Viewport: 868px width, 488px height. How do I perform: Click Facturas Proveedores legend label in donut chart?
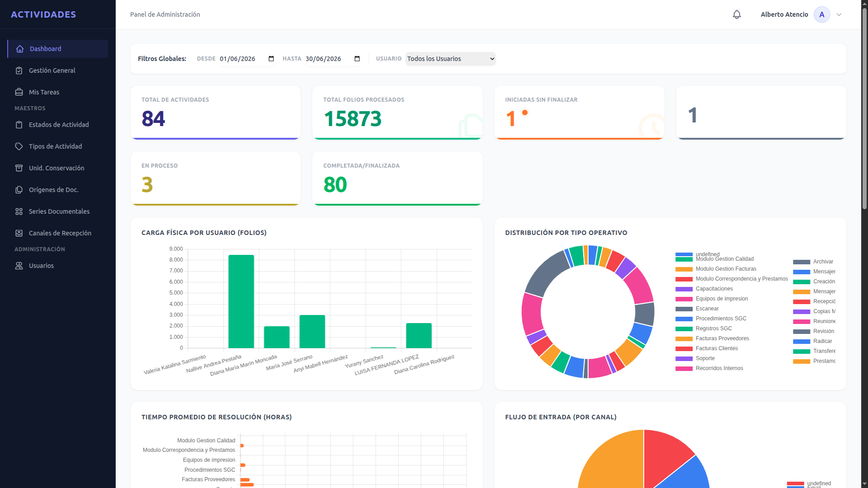722,338
